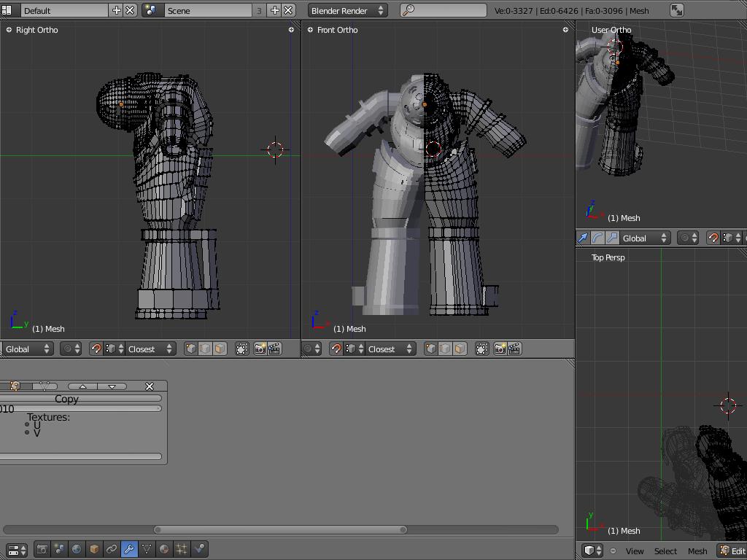Click the search magnifier icon in top bar
The height and width of the screenshot is (560, 747).
coord(409,10)
